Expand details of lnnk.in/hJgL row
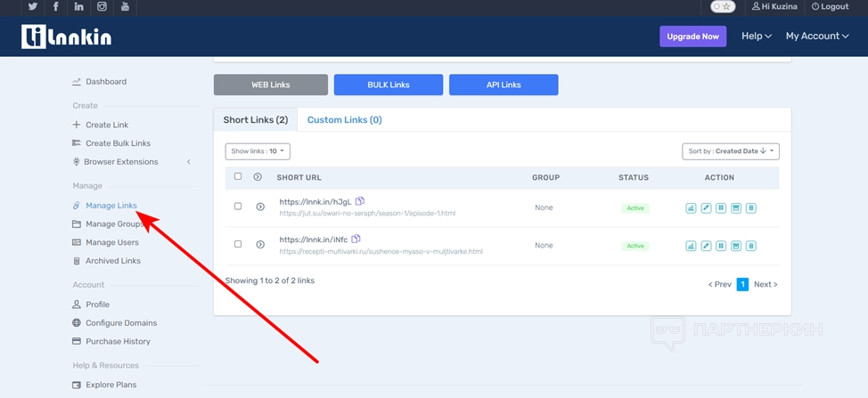Screen dimensions: 868x398 coord(260,207)
